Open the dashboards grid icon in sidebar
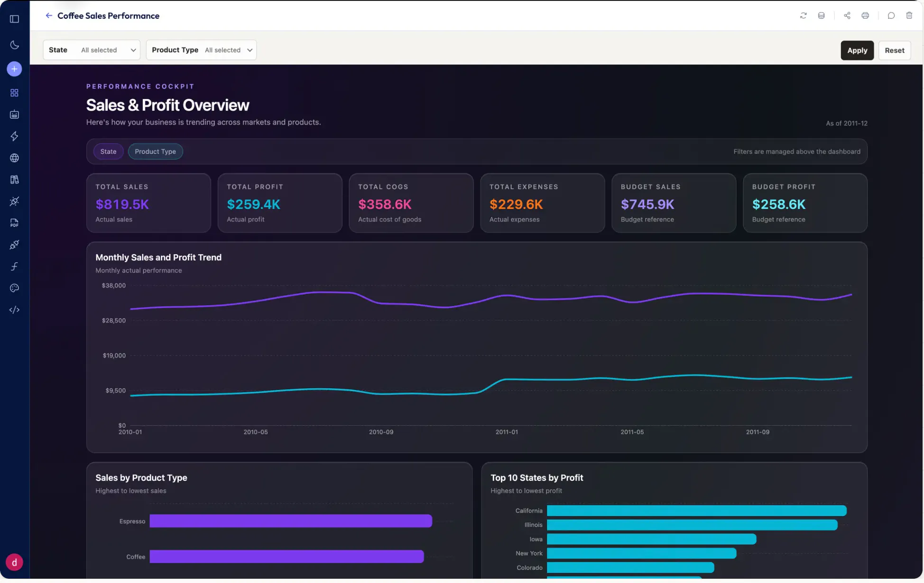 pos(14,93)
